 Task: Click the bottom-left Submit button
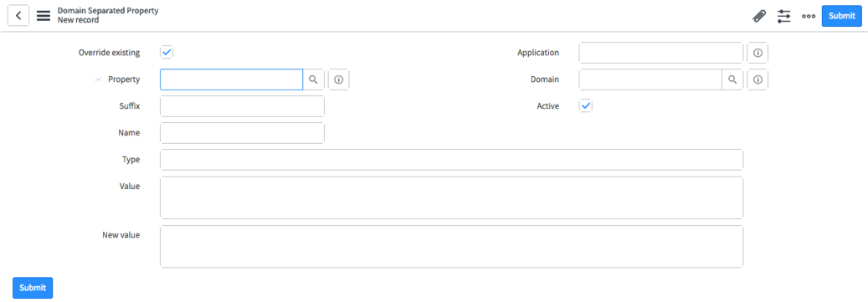[x=33, y=288]
